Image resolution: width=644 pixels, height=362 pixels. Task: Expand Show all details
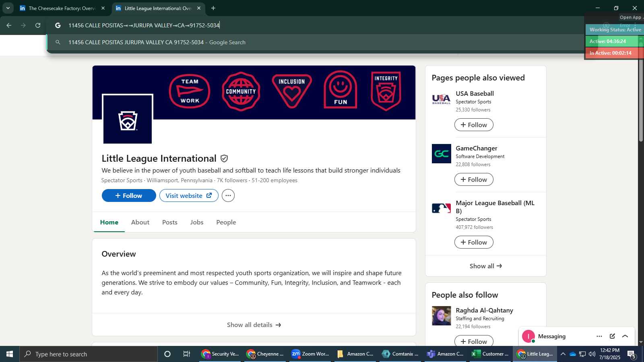coord(254,325)
